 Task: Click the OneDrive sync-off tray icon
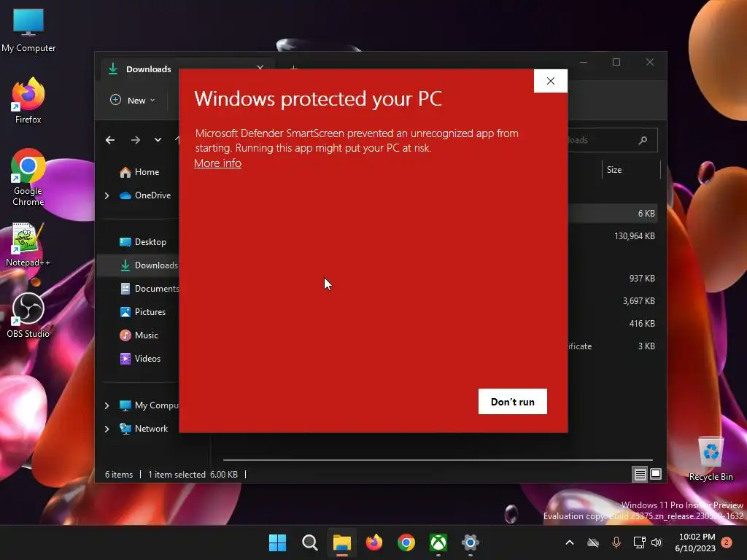593,542
